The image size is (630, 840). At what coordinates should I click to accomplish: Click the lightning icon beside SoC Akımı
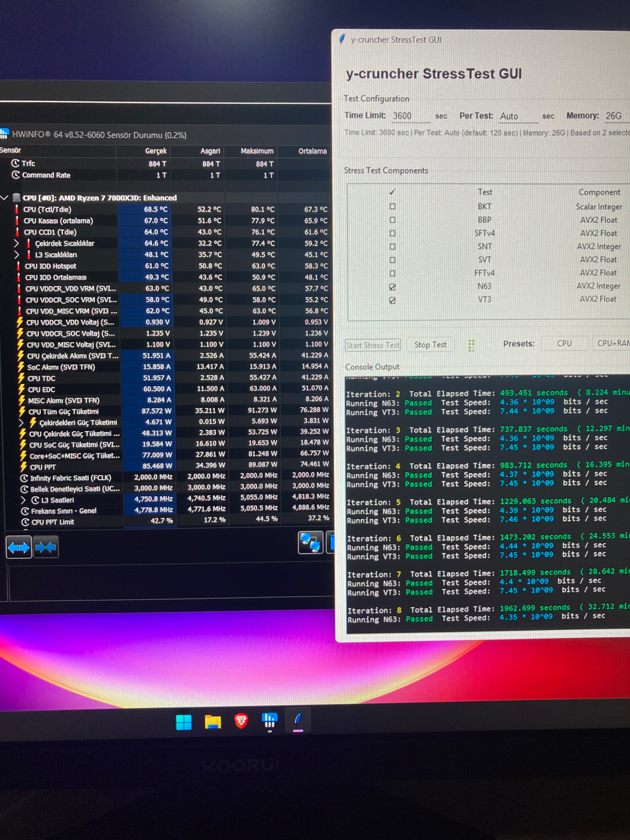pyautogui.click(x=21, y=367)
